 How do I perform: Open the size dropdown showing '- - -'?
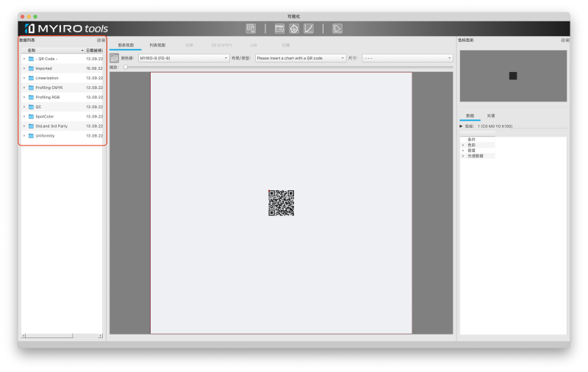coord(407,58)
